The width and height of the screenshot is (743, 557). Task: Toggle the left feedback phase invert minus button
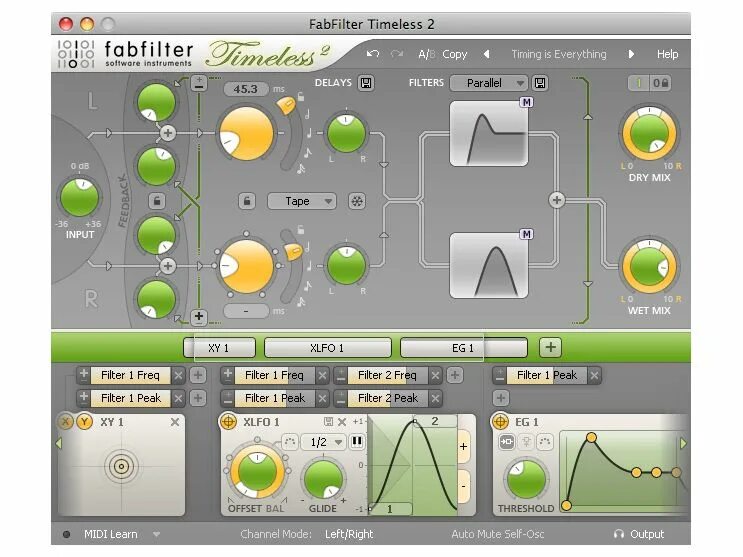(x=199, y=83)
